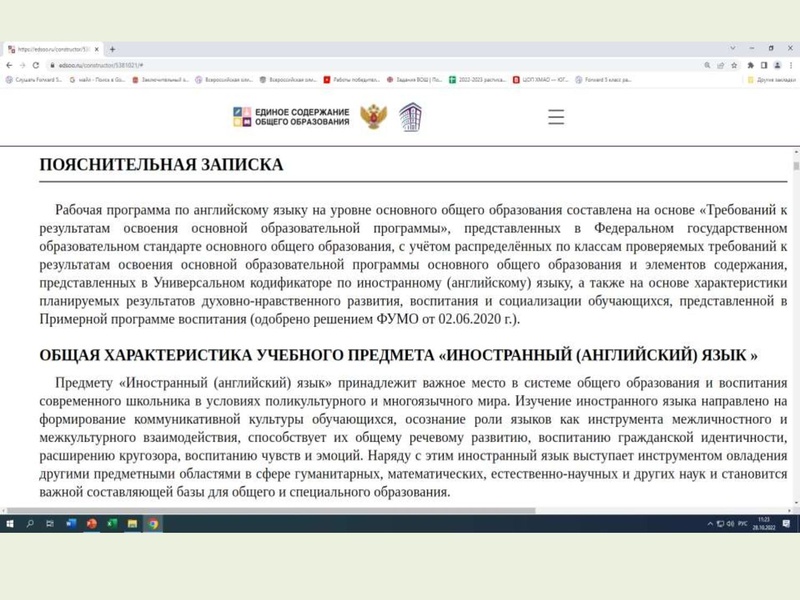Screen dimensions: 800x600
Task: Open Chrome from the taskbar
Action: pos(153,523)
